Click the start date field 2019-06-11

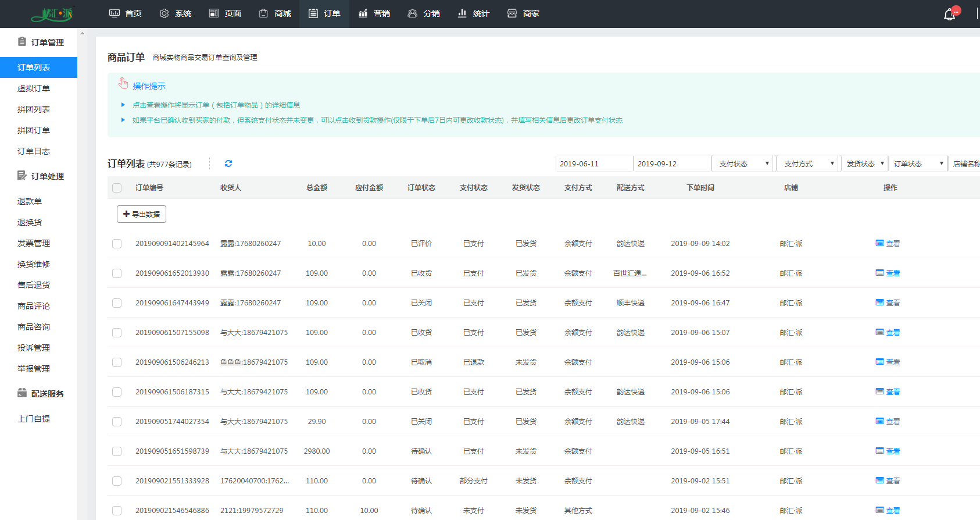(593, 163)
